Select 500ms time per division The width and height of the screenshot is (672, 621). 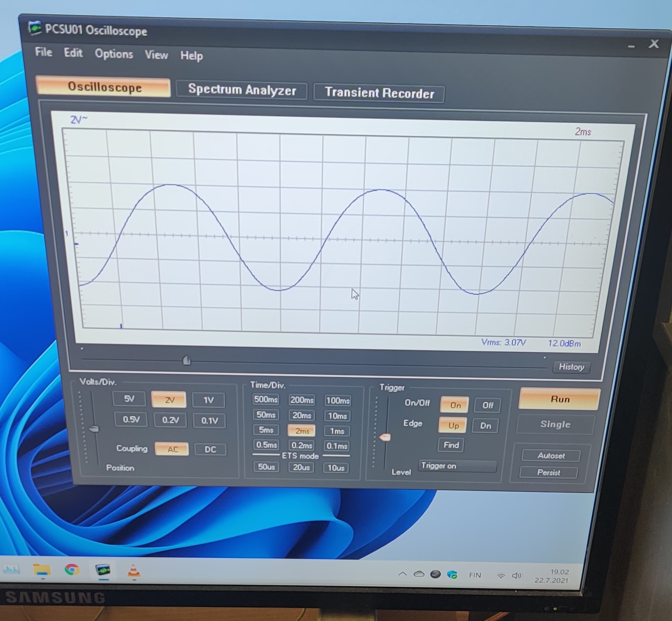(266, 400)
